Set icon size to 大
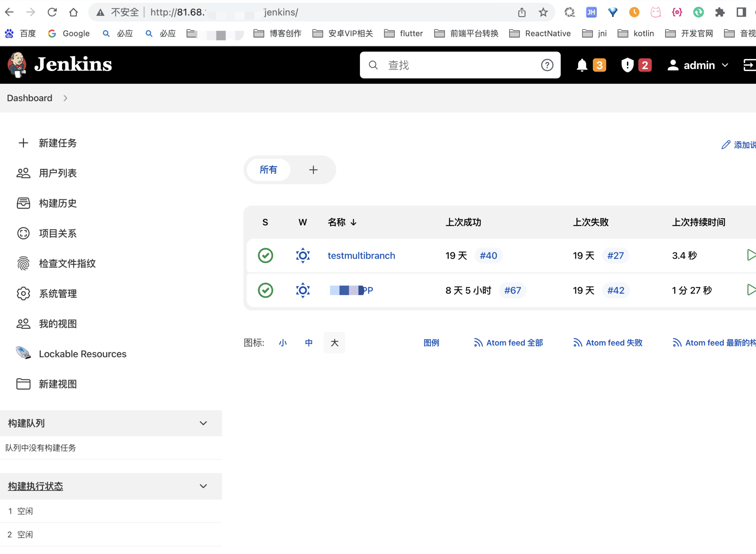The height and width of the screenshot is (554, 756). (x=334, y=343)
